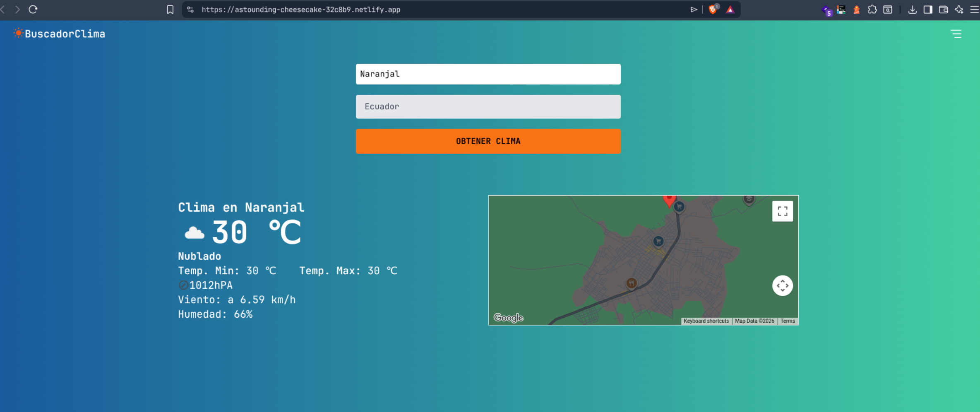Open the browser main hamburger menu

coord(975,10)
